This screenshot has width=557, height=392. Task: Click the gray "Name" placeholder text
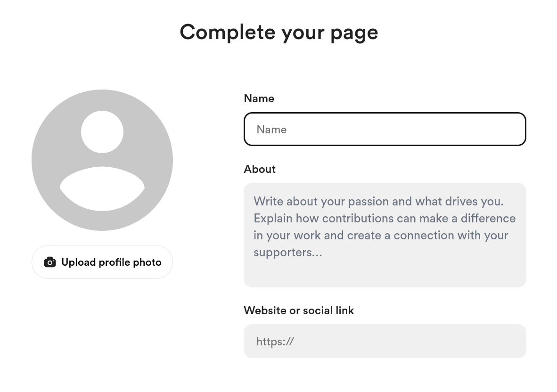pos(271,130)
